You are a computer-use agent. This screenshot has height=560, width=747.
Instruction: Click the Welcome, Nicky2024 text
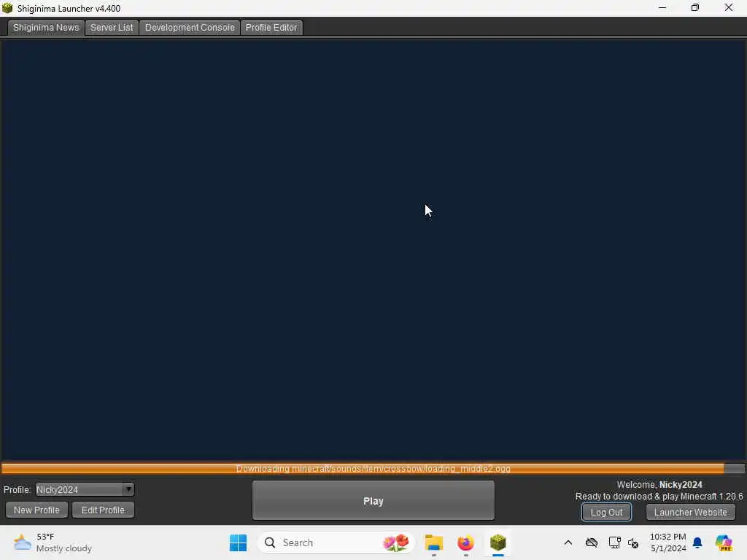(659, 485)
